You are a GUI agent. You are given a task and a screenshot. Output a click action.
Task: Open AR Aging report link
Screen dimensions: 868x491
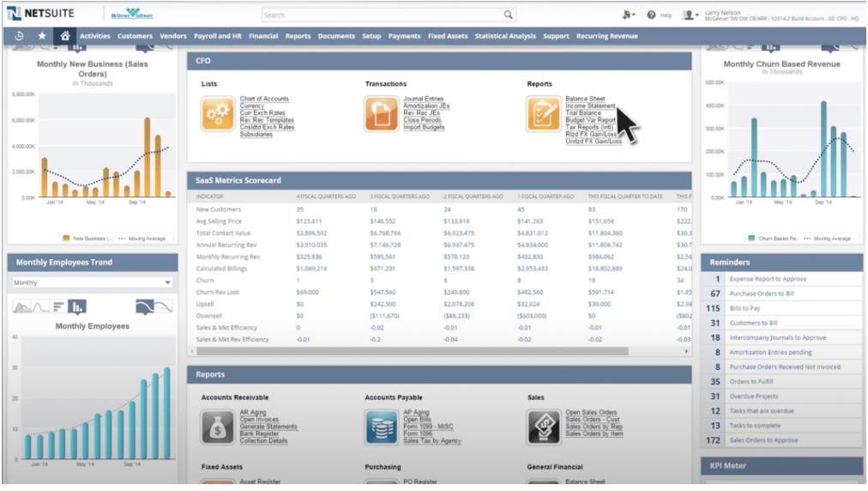pos(252,412)
